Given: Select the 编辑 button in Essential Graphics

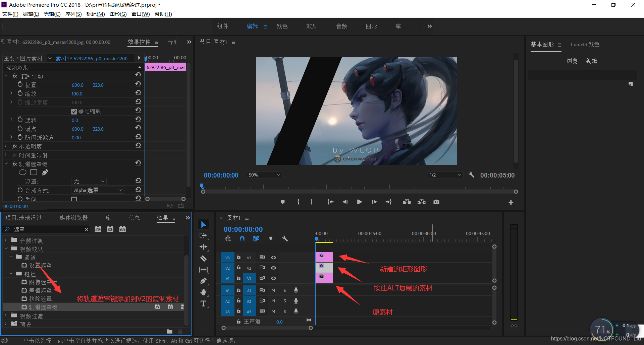Looking at the screenshot, I should point(592,61).
